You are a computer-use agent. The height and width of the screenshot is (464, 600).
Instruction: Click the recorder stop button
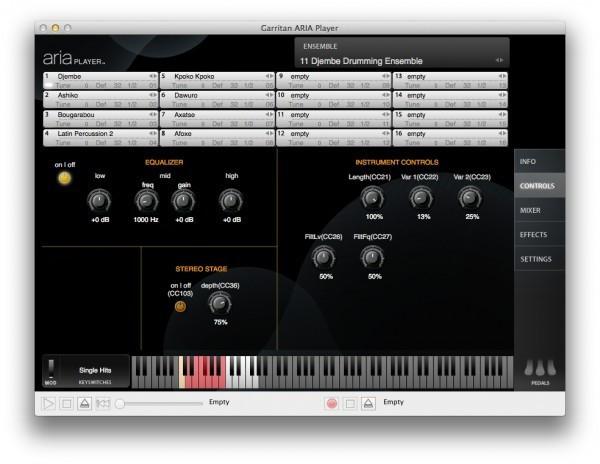350,404
